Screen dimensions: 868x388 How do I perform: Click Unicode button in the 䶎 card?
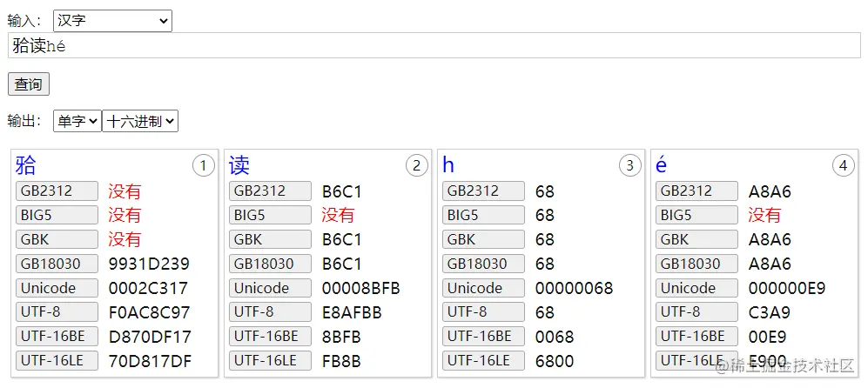point(57,288)
